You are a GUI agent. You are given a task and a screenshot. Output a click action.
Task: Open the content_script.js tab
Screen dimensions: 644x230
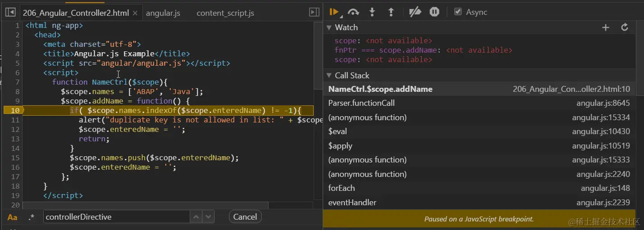click(x=225, y=13)
